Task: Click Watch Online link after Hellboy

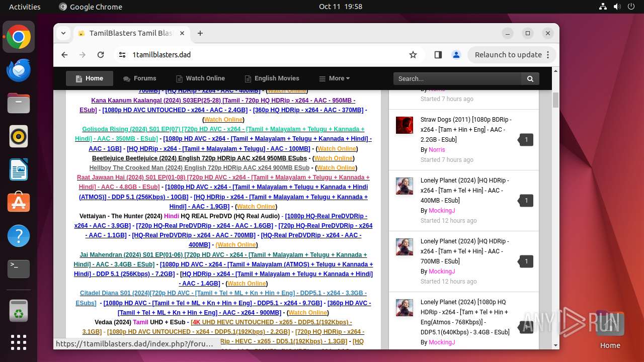Action: tap(336, 168)
